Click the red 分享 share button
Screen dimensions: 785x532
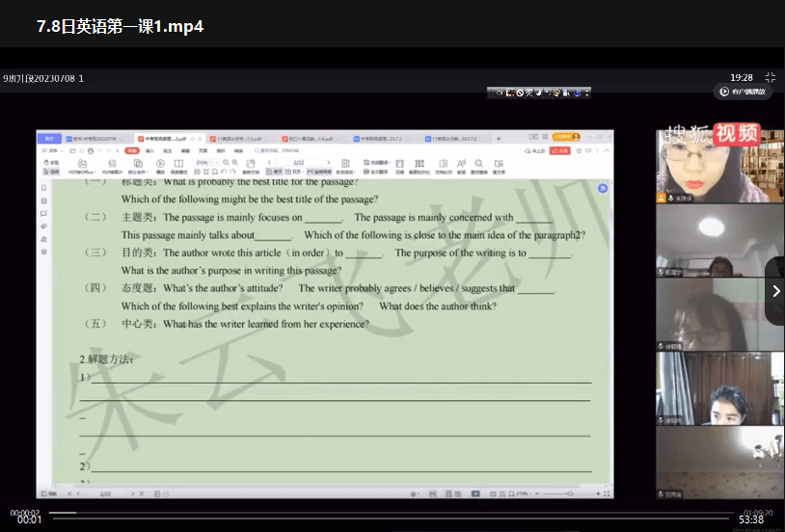[559, 150]
